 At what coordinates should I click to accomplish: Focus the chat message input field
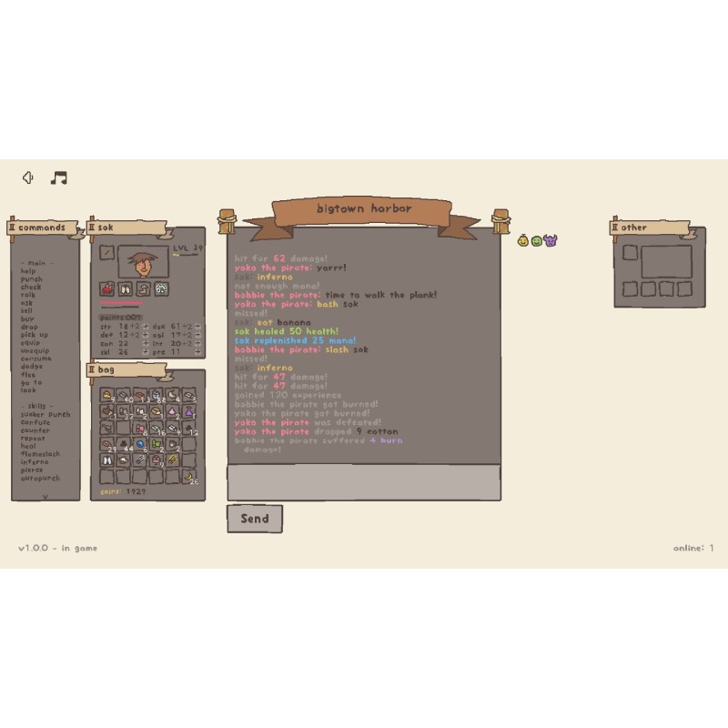pyautogui.click(x=363, y=481)
